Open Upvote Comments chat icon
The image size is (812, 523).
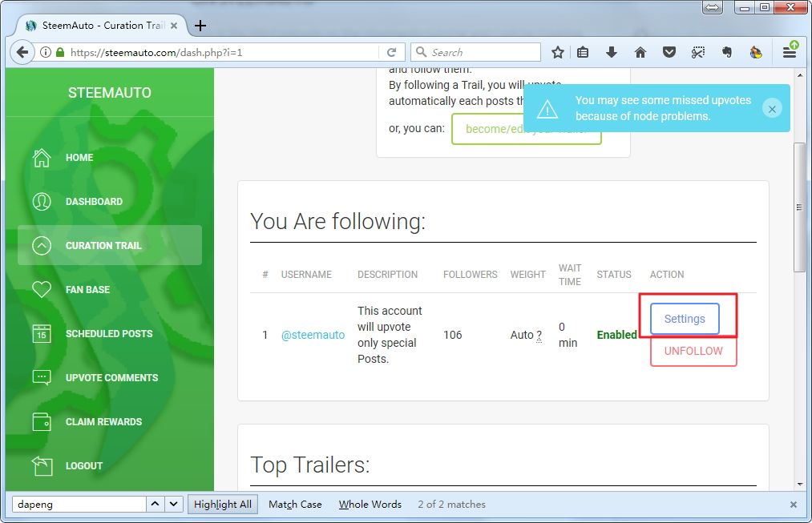(42, 377)
